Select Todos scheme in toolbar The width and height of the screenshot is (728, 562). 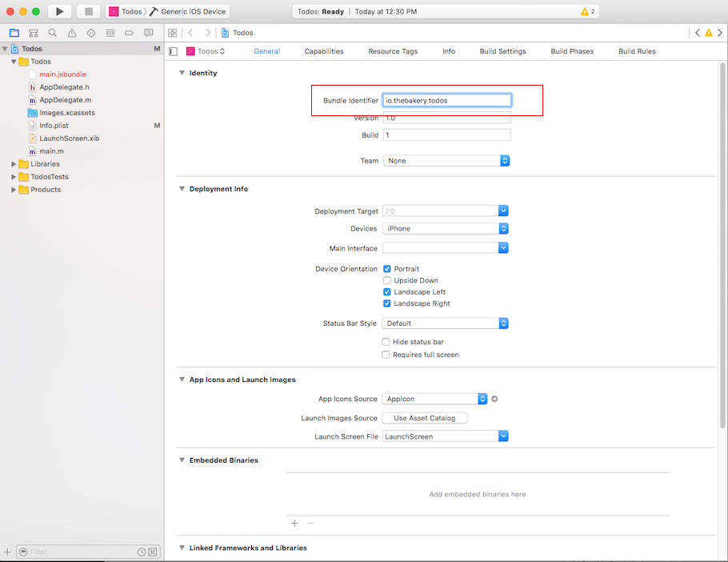(126, 12)
